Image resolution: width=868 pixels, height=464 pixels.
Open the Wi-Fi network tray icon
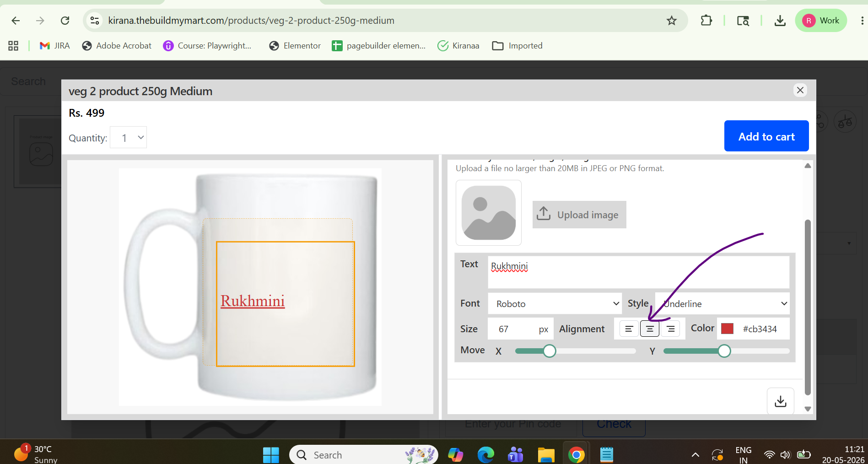point(770,455)
